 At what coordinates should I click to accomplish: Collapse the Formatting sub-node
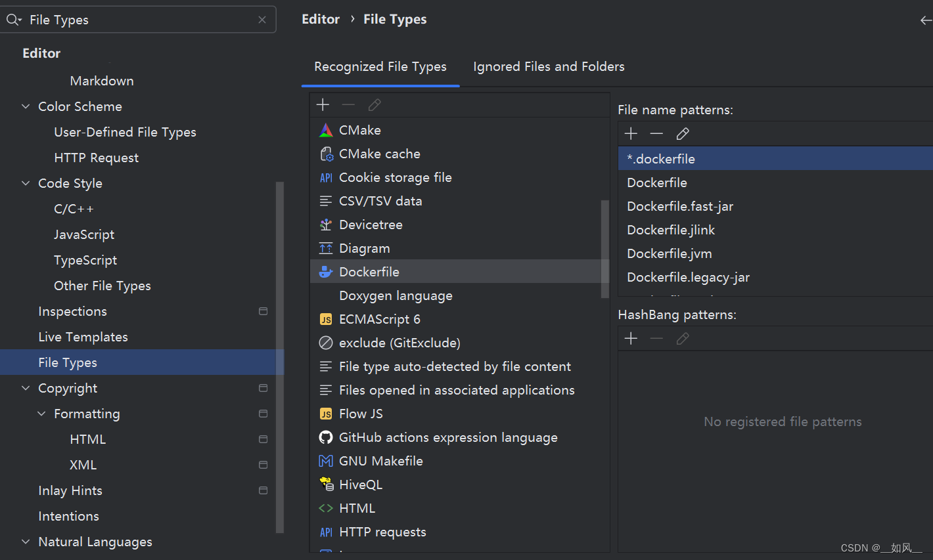(41, 414)
